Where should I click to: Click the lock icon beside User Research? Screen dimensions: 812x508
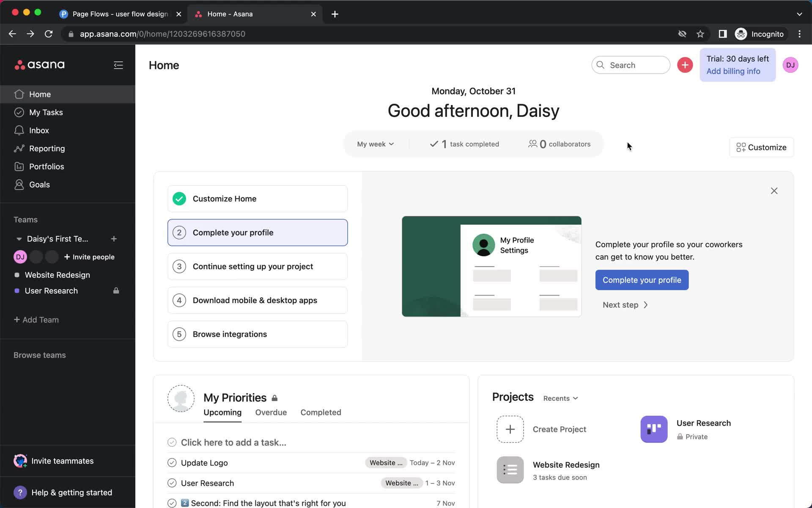[x=116, y=291]
